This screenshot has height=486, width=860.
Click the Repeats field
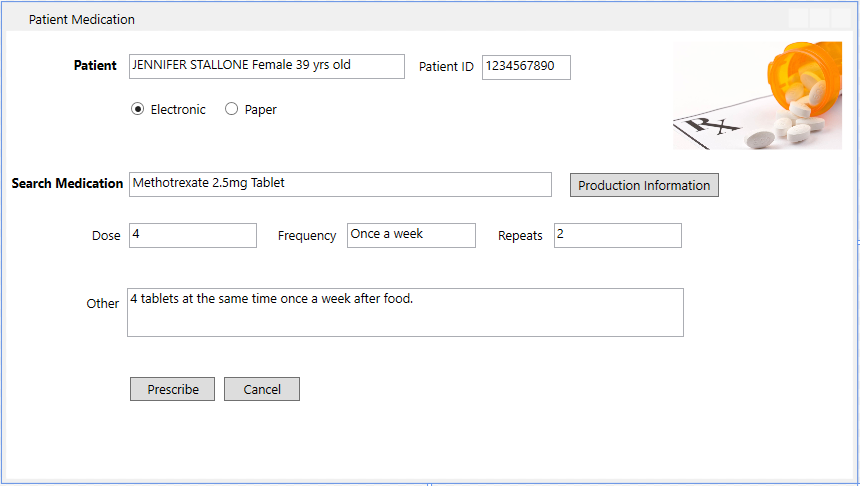click(617, 235)
